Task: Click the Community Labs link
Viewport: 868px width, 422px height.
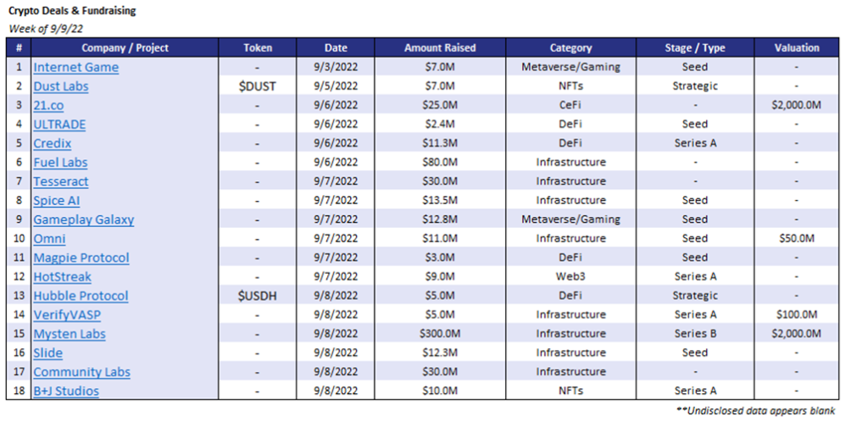Action: pos(82,372)
